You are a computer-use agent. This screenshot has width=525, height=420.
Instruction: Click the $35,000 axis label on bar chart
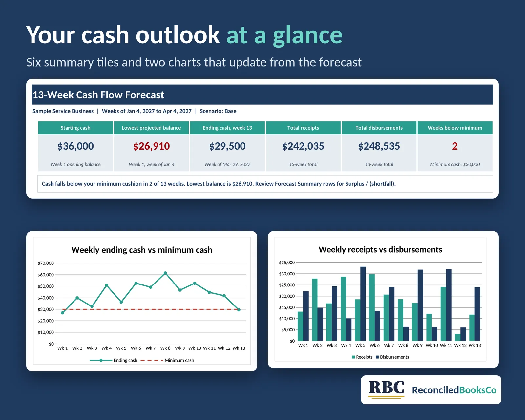click(x=287, y=262)
